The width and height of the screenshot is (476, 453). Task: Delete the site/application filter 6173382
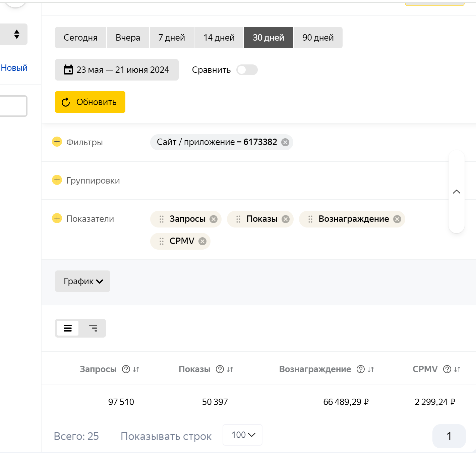click(x=285, y=142)
